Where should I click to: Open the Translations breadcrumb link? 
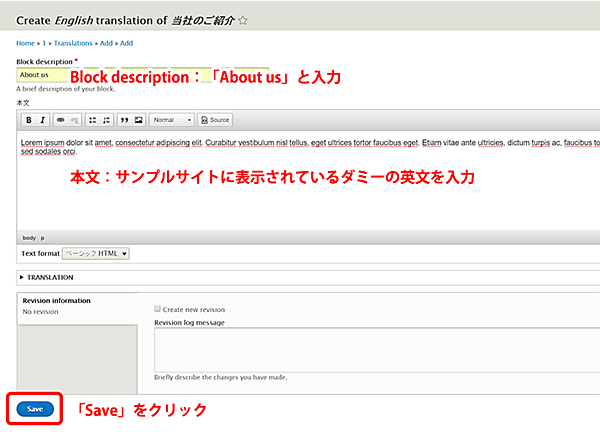coord(73,43)
